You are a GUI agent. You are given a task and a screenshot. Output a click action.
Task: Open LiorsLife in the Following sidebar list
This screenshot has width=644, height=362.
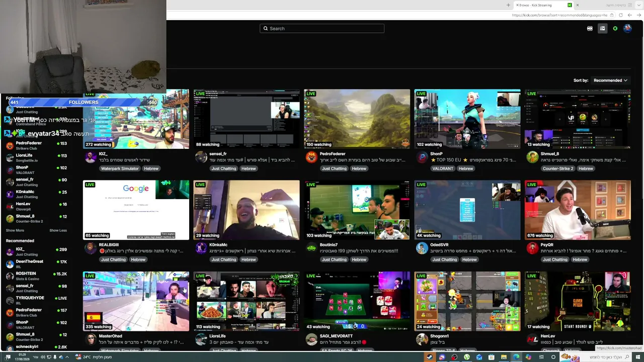point(36,157)
